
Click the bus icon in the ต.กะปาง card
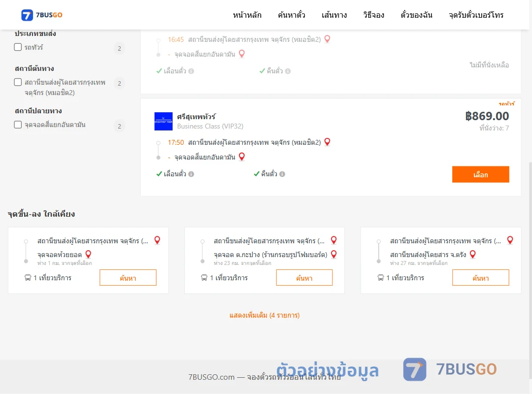coord(204,278)
